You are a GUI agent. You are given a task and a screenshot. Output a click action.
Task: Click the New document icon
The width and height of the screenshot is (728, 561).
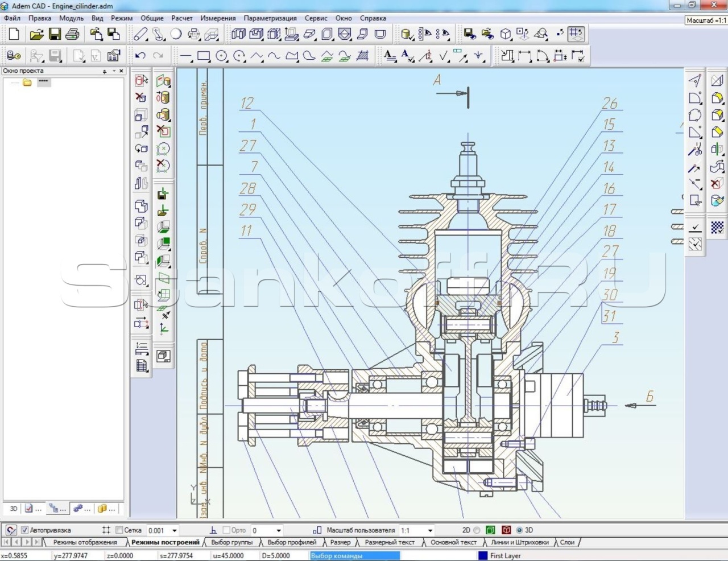(14, 35)
